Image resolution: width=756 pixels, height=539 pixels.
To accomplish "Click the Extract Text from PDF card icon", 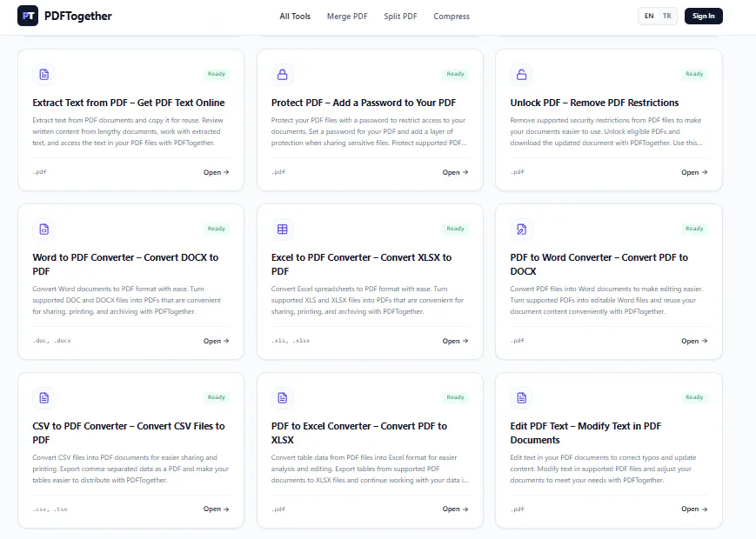I will [x=43, y=75].
